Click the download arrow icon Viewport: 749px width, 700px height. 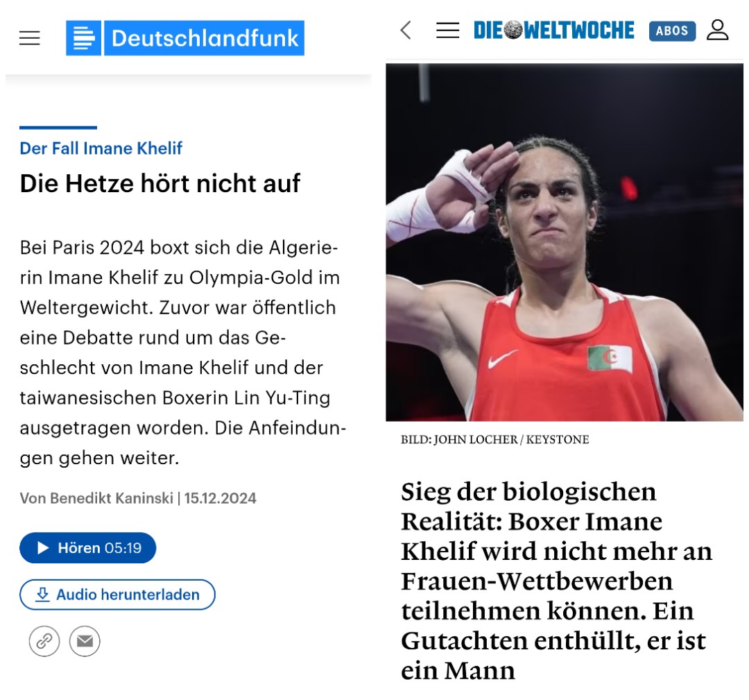[42, 595]
